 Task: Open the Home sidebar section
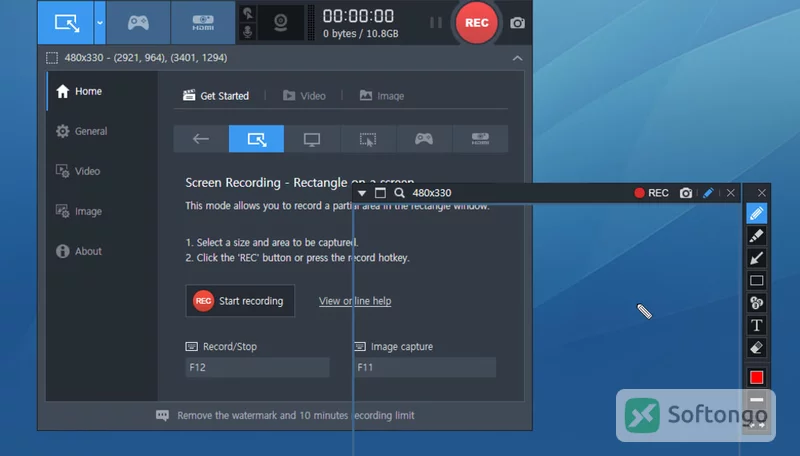tap(102, 91)
